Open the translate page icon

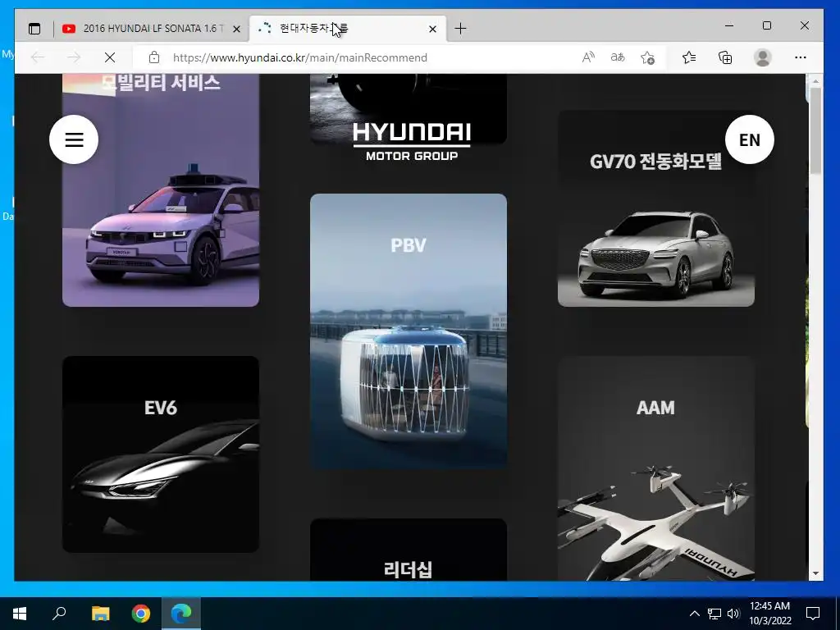618,57
